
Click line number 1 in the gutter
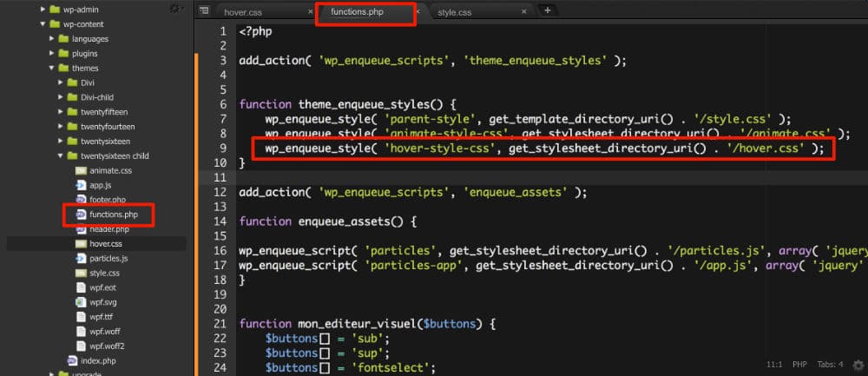tap(223, 31)
